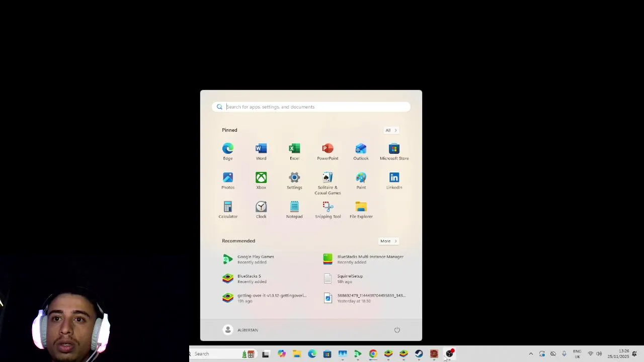This screenshot has height=362, width=644.
Task: Click the OneDrive cloud tray icon
Action: (553, 354)
